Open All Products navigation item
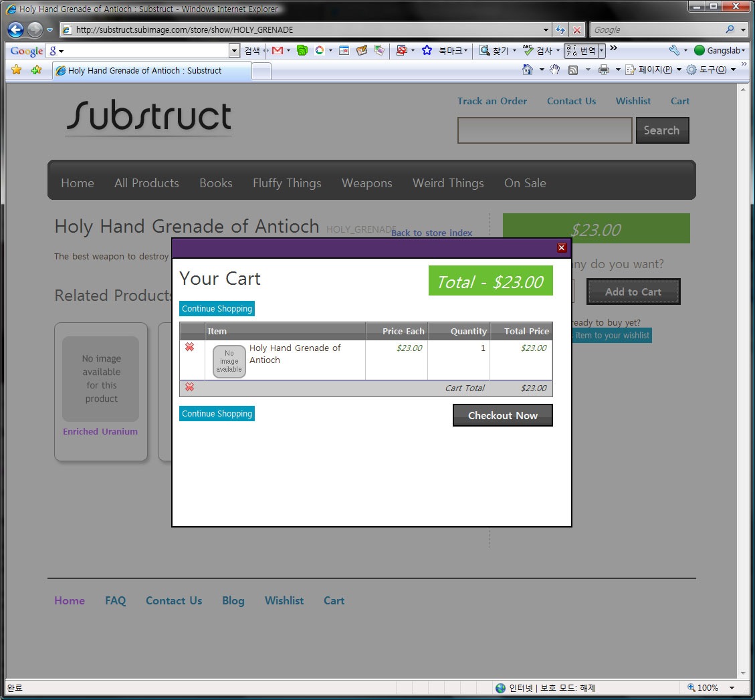Image resolution: width=755 pixels, height=700 pixels. (146, 183)
